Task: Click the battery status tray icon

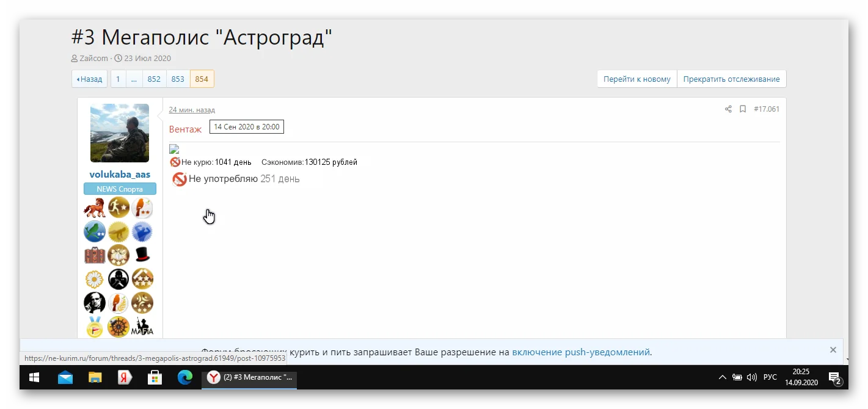Action: coord(737,377)
